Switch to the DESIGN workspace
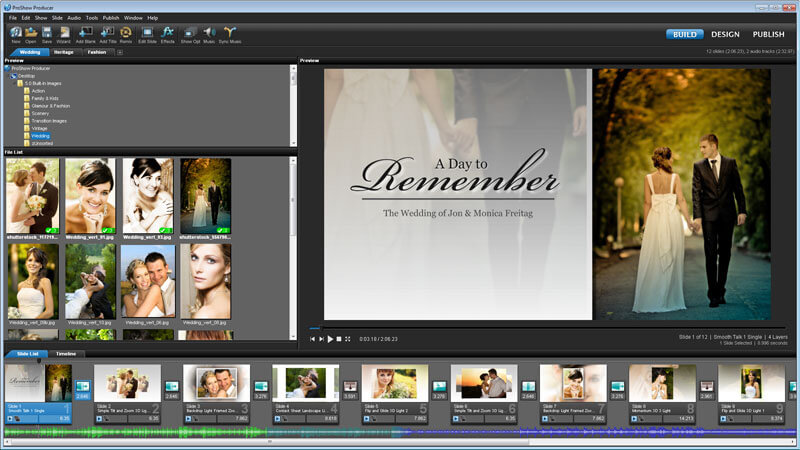 pyautogui.click(x=725, y=34)
